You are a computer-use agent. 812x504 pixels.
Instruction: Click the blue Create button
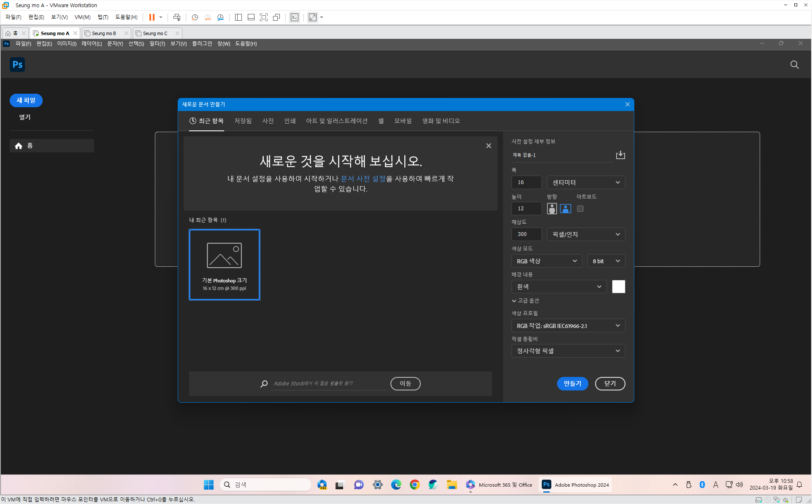(x=572, y=383)
